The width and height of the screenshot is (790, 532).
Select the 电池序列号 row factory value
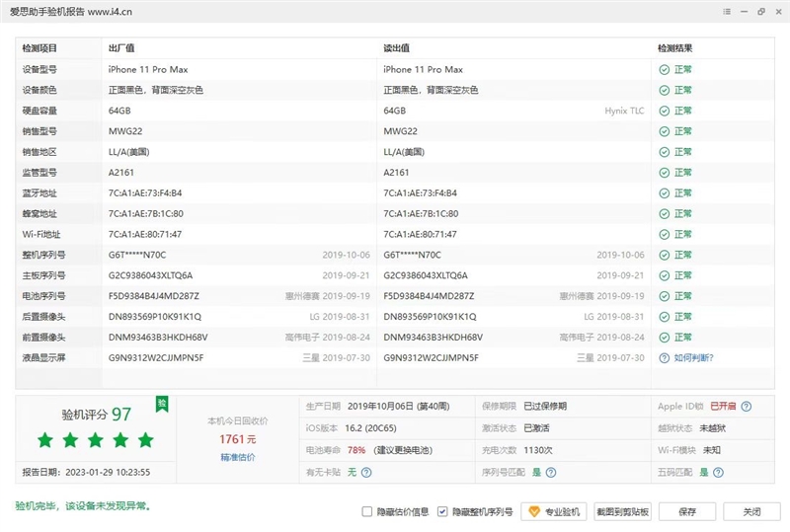[x=154, y=296]
